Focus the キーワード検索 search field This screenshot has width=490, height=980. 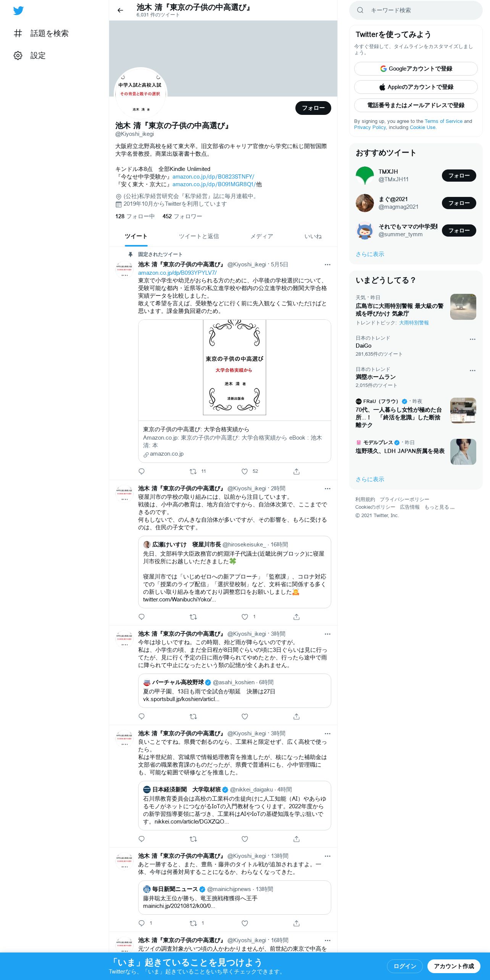point(416,10)
